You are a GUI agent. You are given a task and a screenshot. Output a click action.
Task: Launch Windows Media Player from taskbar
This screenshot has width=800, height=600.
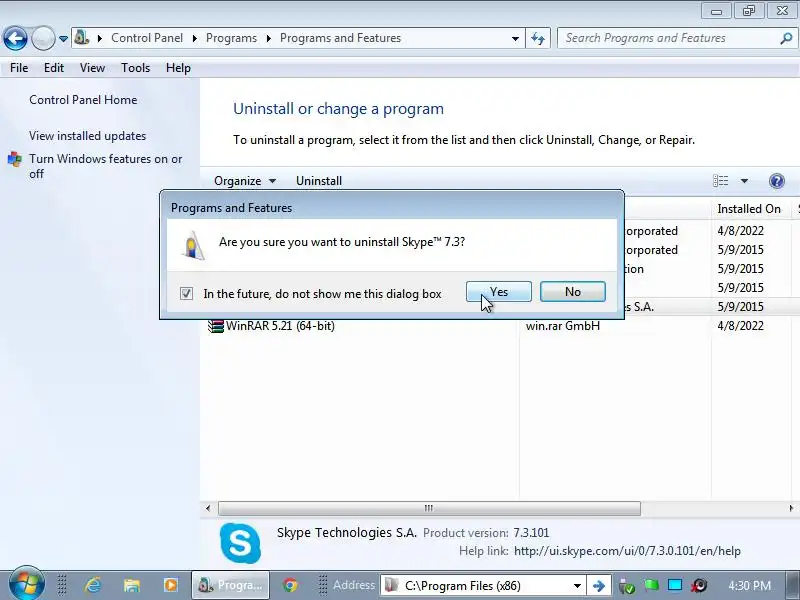pyautogui.click(x=170, y=585)
